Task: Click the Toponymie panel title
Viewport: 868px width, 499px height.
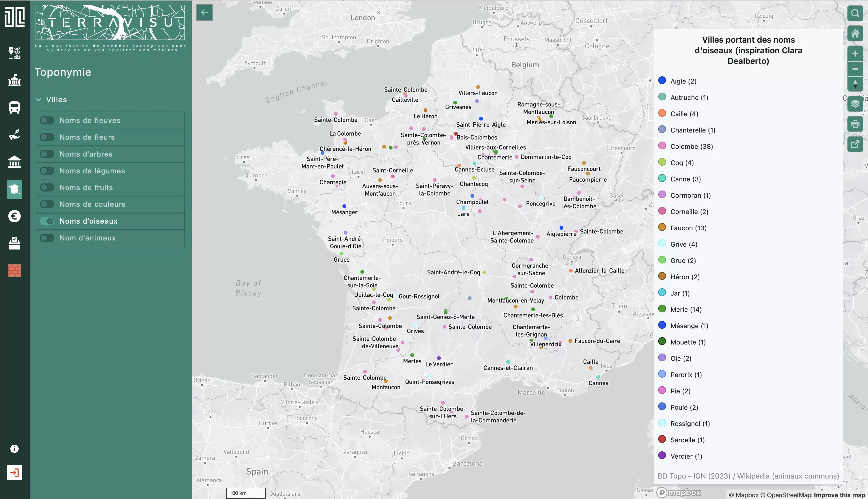Action: [63, 72]
